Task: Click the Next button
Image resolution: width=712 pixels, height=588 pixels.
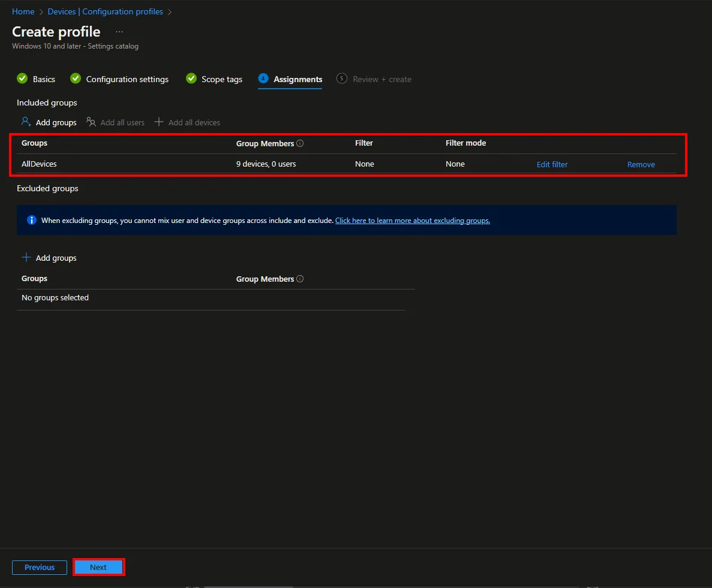Action: click(98, 567)
